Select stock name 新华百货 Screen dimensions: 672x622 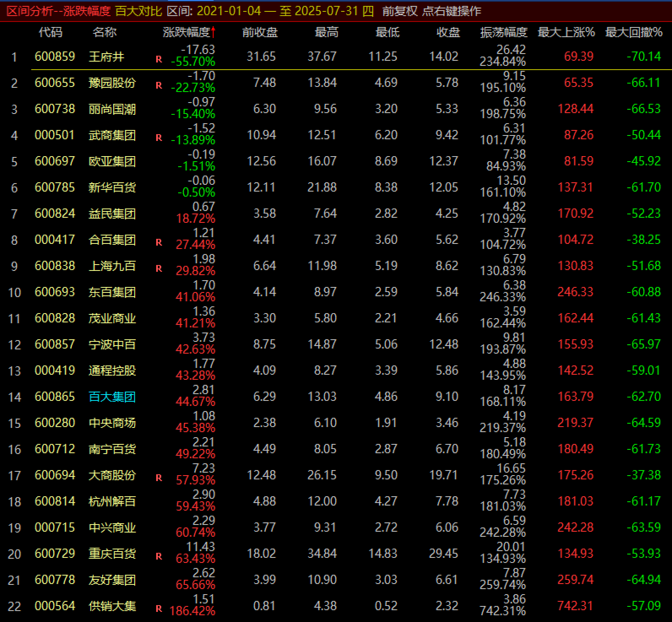pyautogui.click(x=112, y=187)
